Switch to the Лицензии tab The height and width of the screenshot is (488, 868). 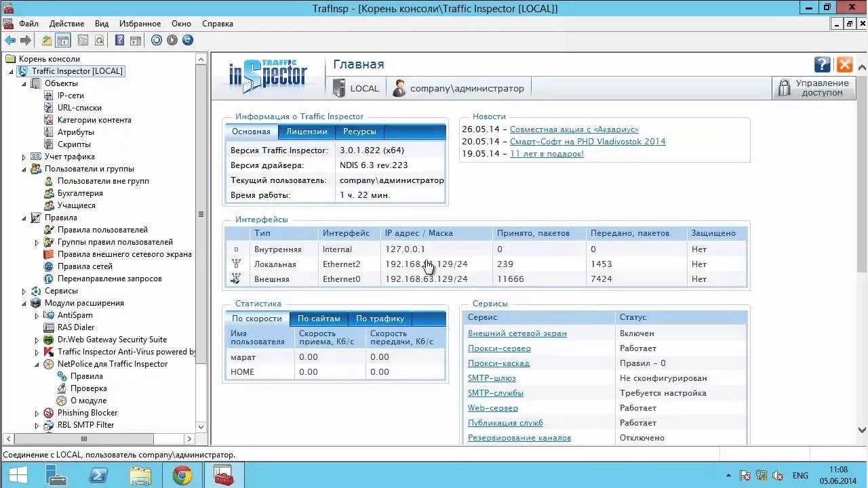click(307, 131)
